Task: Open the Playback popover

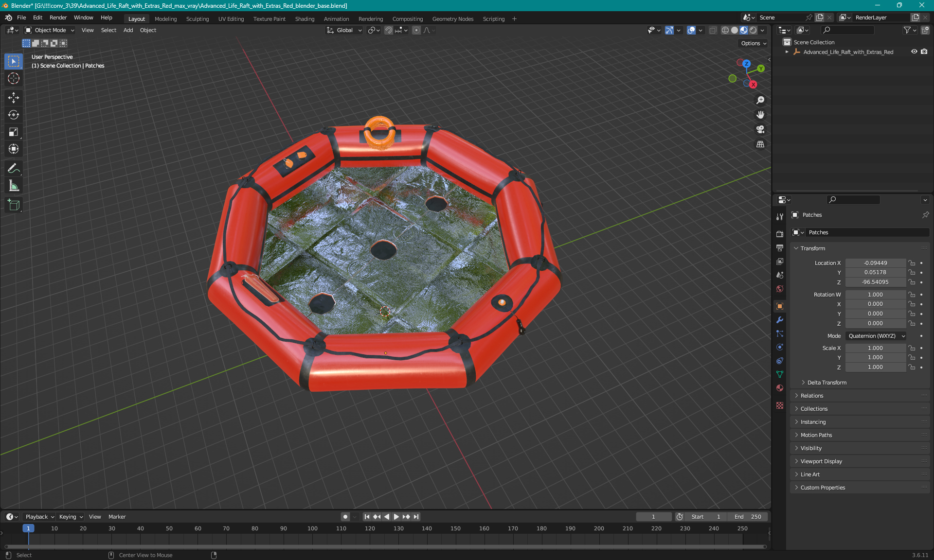Action: pos(39,517)
